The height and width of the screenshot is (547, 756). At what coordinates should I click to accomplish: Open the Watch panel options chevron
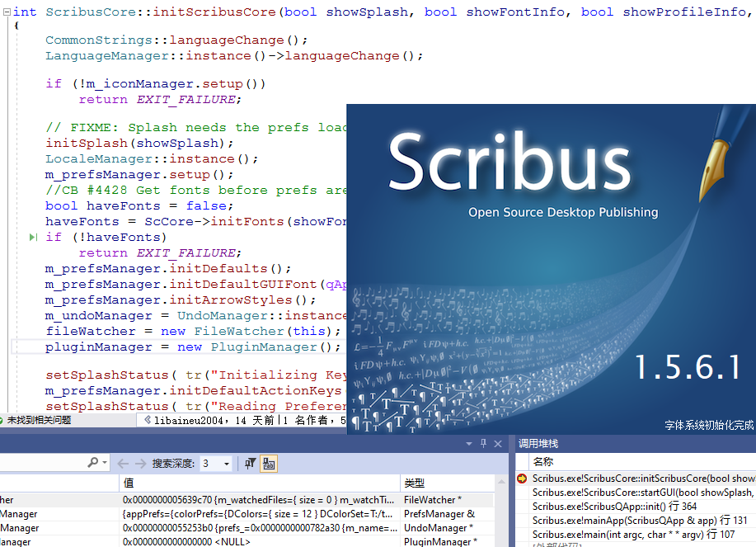coord(468,443)
